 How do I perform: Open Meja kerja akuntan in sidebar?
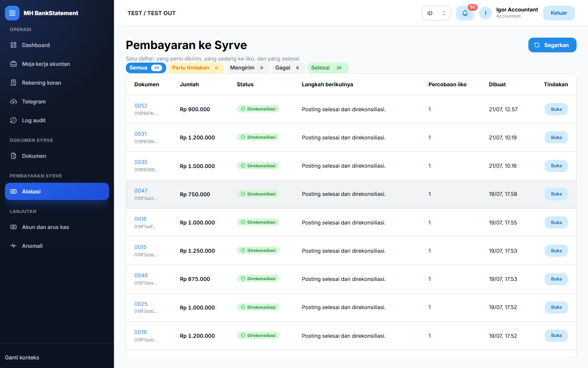(x=57, y=64)
